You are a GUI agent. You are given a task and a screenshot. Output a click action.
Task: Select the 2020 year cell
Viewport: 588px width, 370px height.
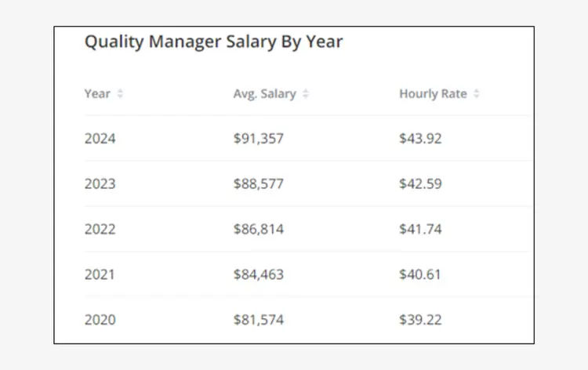pyautogui.click(x=100, y=320)
